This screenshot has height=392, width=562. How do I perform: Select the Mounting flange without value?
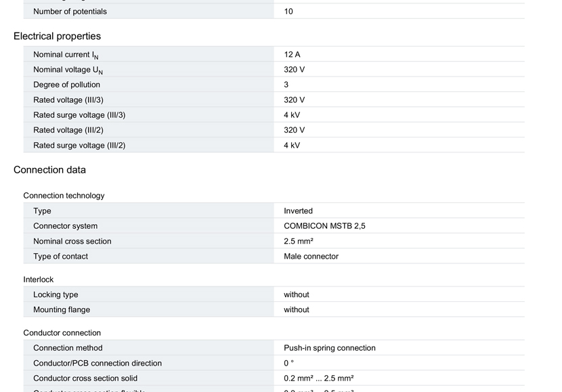point(297,309)
